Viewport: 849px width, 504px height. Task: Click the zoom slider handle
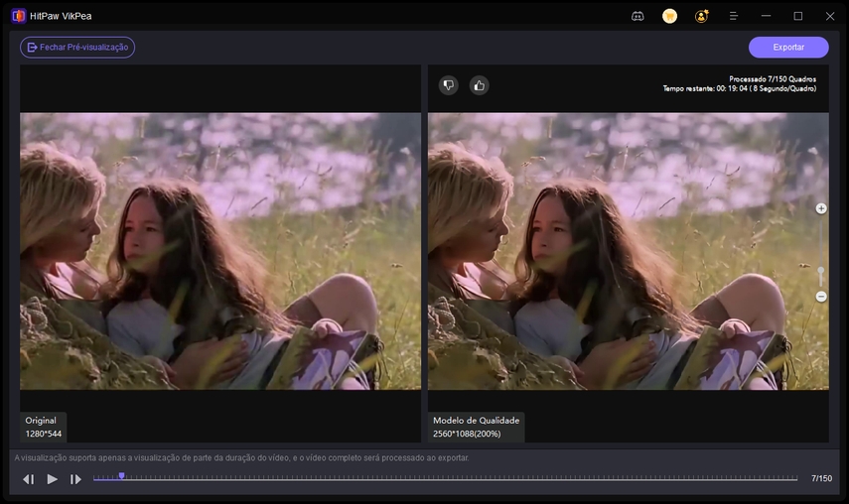[821, 270]
